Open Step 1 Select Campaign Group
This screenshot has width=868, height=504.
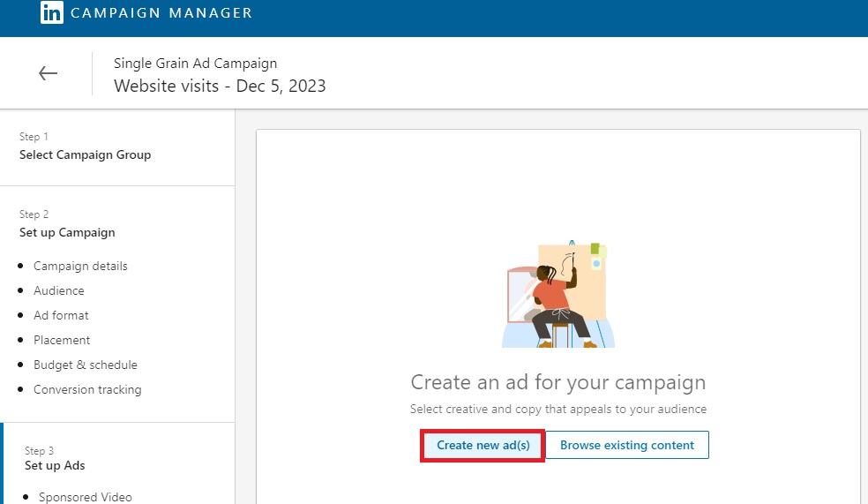pos(85,147)
